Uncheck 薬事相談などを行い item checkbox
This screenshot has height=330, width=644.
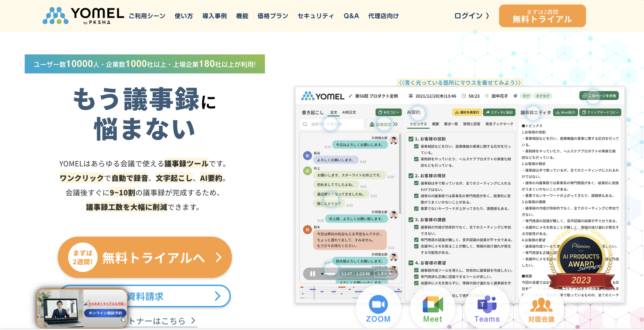pos(416,146)
